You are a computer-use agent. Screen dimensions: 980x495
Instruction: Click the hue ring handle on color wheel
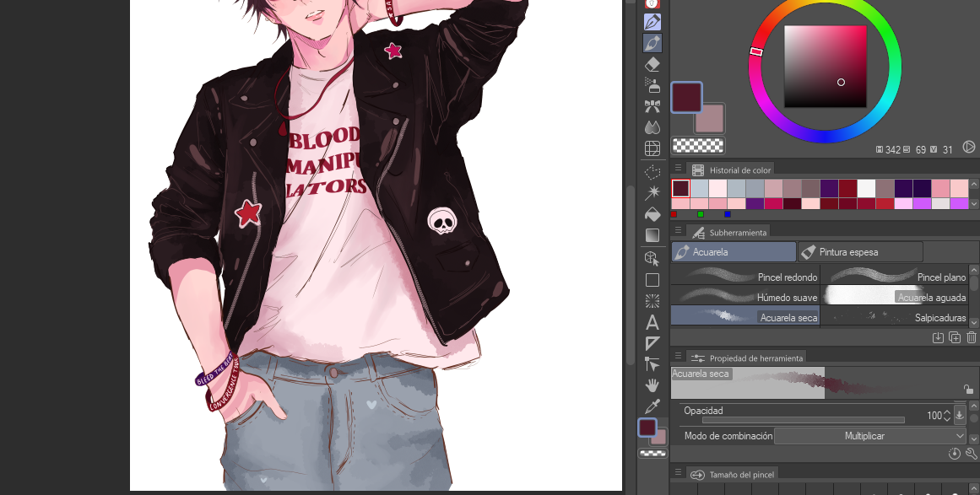756,51
